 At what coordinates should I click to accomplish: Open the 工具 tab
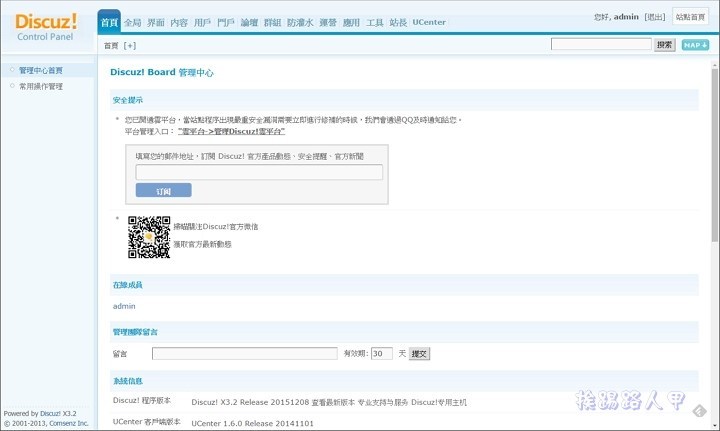(375, 22)
